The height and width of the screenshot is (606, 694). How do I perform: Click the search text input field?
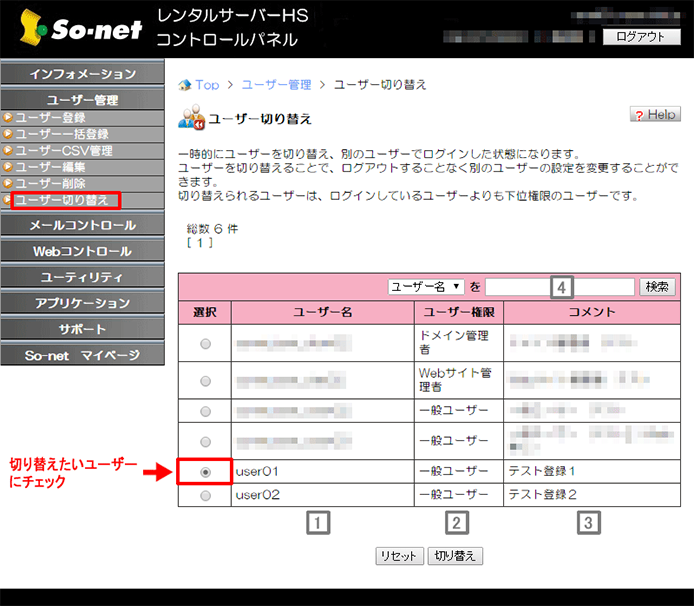[560, 287]
